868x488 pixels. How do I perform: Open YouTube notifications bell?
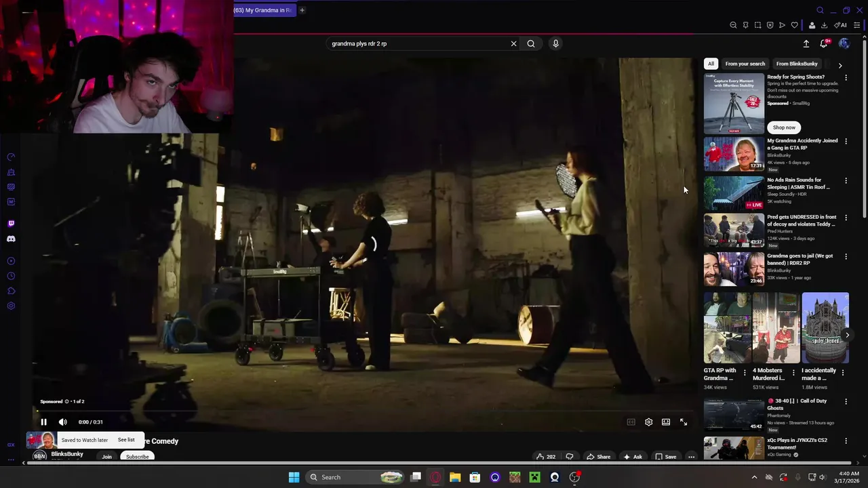pos(824,43)
